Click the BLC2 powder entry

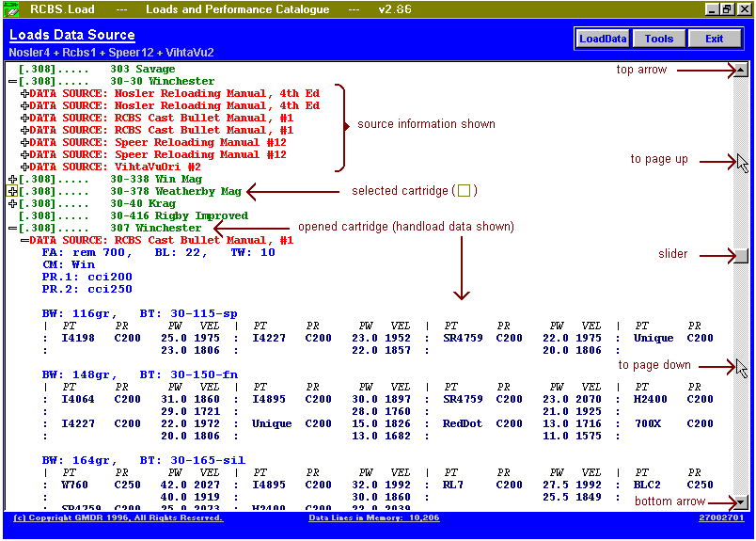click(x=647, y=485)
